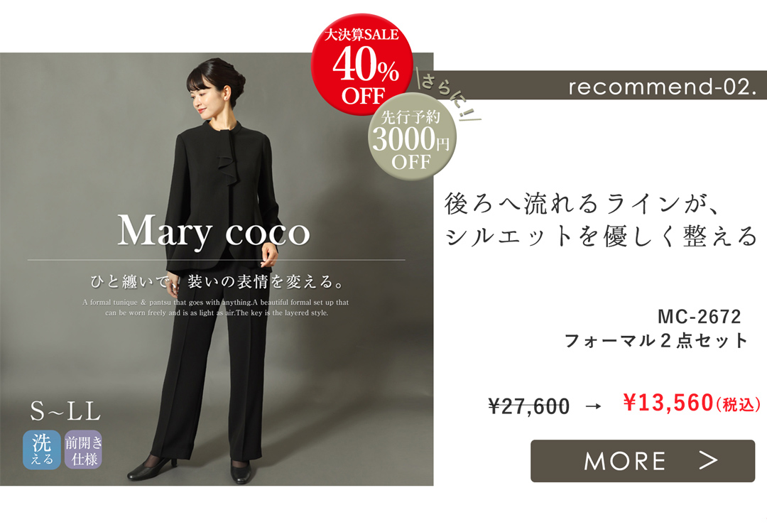767x532 pixels.
Task: Click the Mary coco brand title
Action: click(214, 231)
